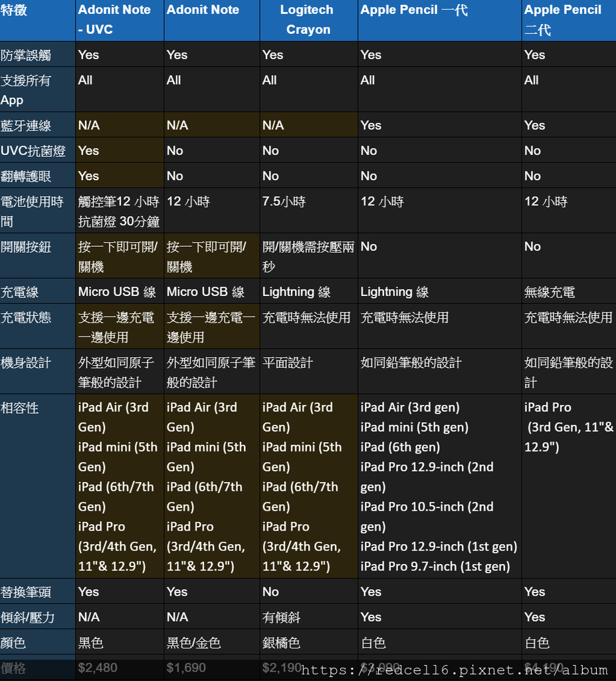Select the $2,480 price cell
Image resolution: width=616 pixels, height=681 pixels.
tap(120, 668)
